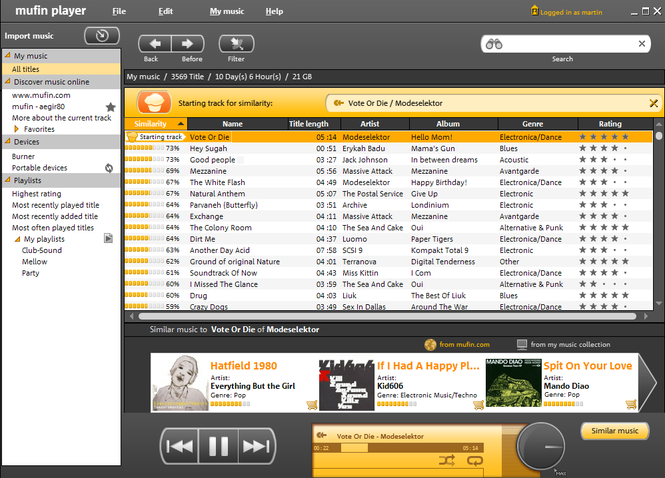Image resolution: width=665 pixels, height=478 pixels.
Task: Click My music breadcrumb
Action: pos(143,77)
